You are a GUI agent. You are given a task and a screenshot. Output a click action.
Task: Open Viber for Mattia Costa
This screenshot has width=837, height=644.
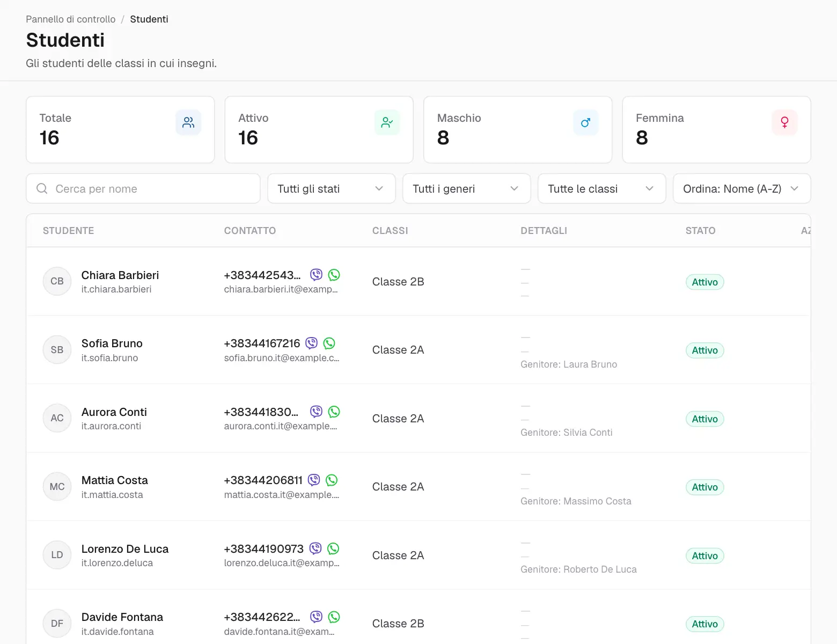(x=314, y=480)
